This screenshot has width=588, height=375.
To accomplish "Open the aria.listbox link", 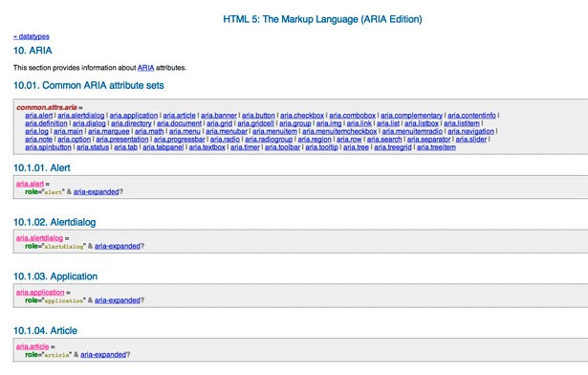I will click(422, 123).
